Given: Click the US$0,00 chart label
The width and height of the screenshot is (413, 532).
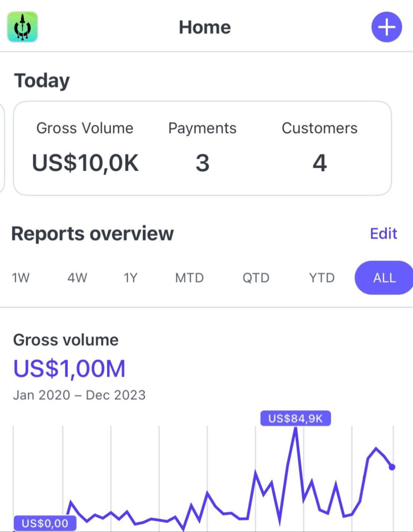Looking at the screenshot, I should pyautogui.click(x=45, y=523).
